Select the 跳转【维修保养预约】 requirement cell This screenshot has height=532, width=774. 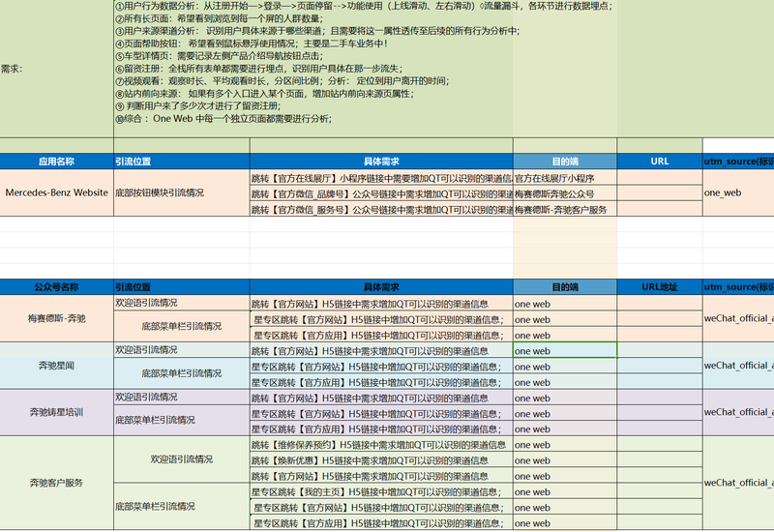[381, 445]
